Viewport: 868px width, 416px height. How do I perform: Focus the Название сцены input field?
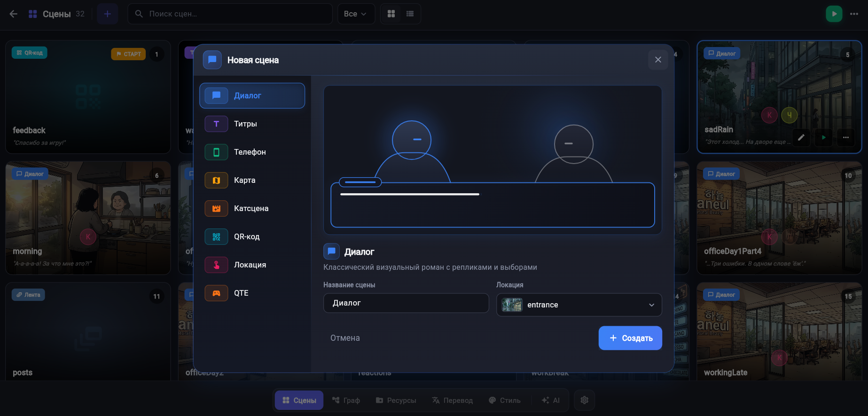[x=406, y=303]
